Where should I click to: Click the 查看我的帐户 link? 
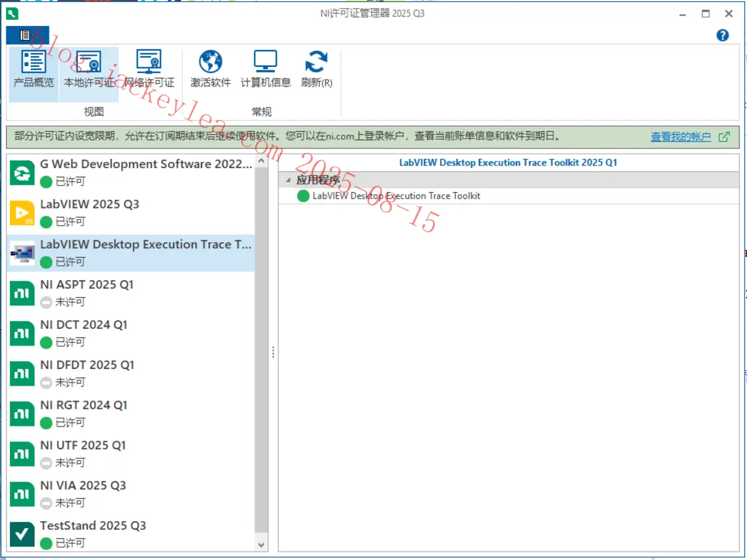point(681,137)
